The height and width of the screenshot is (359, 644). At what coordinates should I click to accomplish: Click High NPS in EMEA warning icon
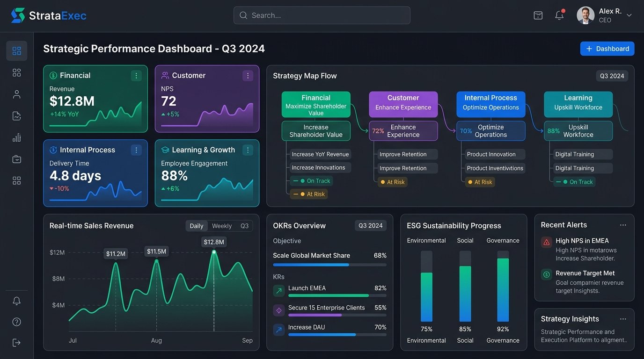click(546, 242)
